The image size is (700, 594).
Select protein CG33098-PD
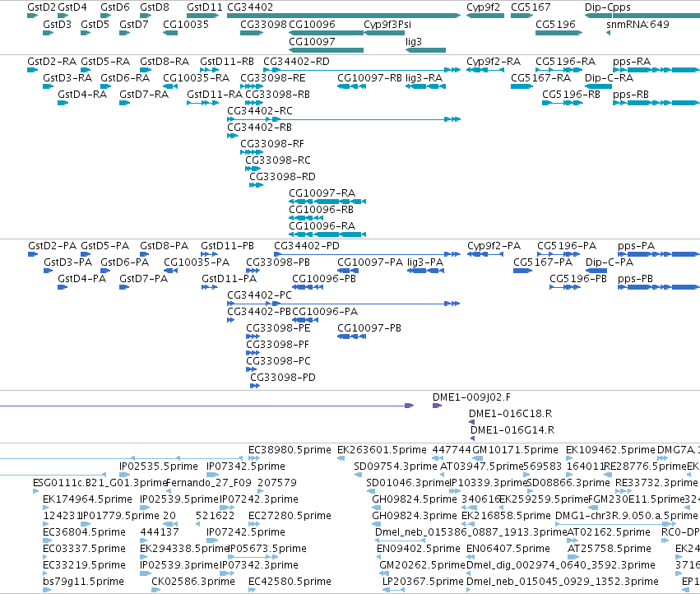tap(283, 378)
